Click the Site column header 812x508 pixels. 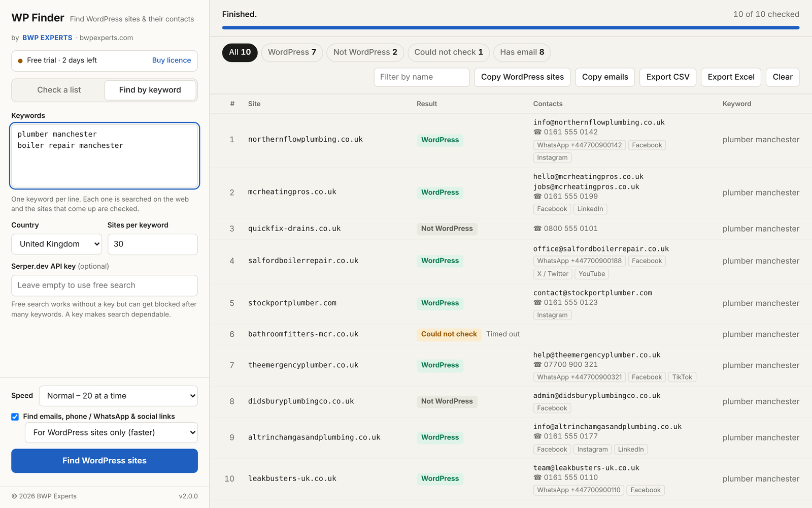click(x=254, y=104)
